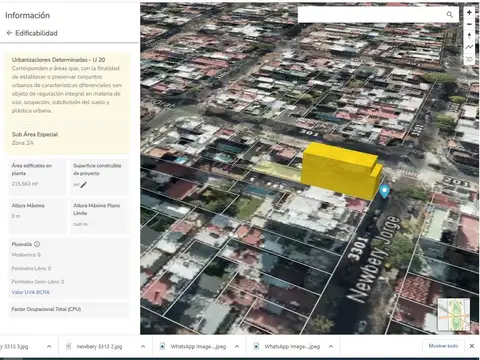This screenshot has height=360, width=480.
Task: Select the yellow 3D building volume
Action: (x=342, y=172)
